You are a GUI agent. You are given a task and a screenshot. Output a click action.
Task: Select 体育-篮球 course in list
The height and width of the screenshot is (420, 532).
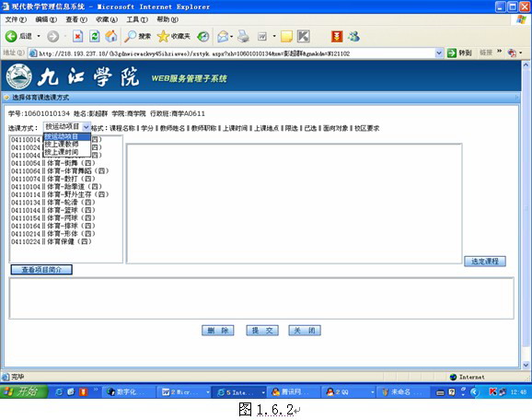tap(53, 210)
